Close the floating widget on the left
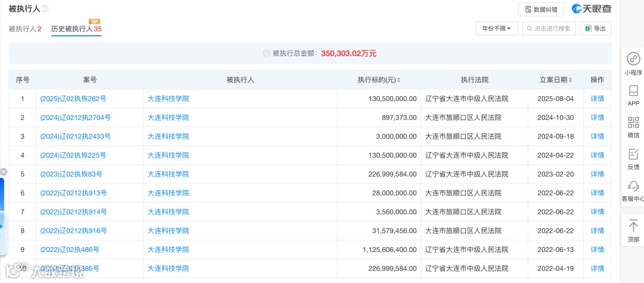The width and height of the screenshot is (644, 283). (x=4, y=171)
